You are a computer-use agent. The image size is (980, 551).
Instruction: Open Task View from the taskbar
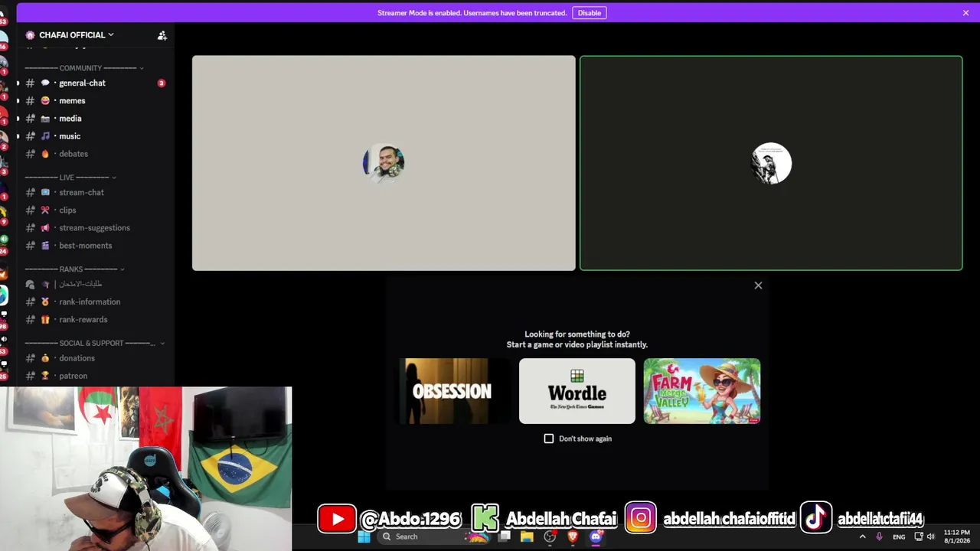tap(505, 536)
